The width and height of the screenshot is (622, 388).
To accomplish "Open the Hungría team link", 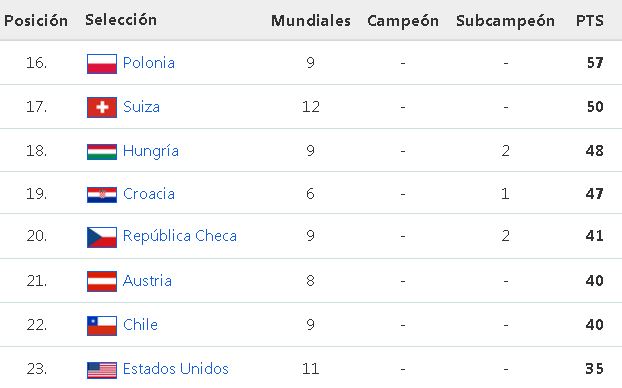I will (151, 152).
